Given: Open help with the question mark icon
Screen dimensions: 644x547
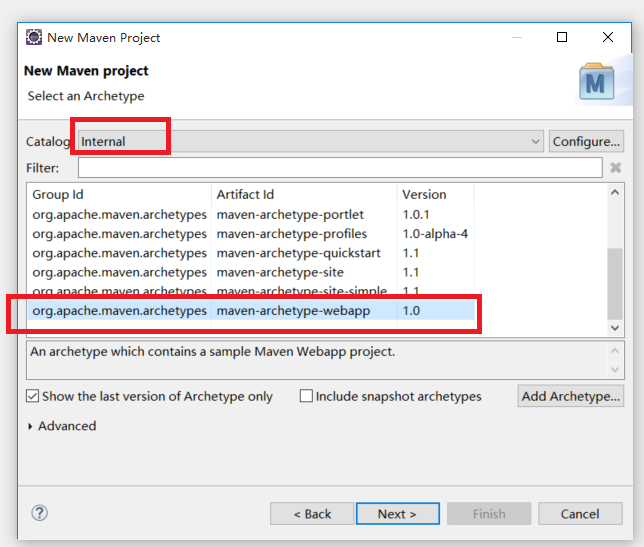Looking at the screenshot, I should tap(39, 513).
